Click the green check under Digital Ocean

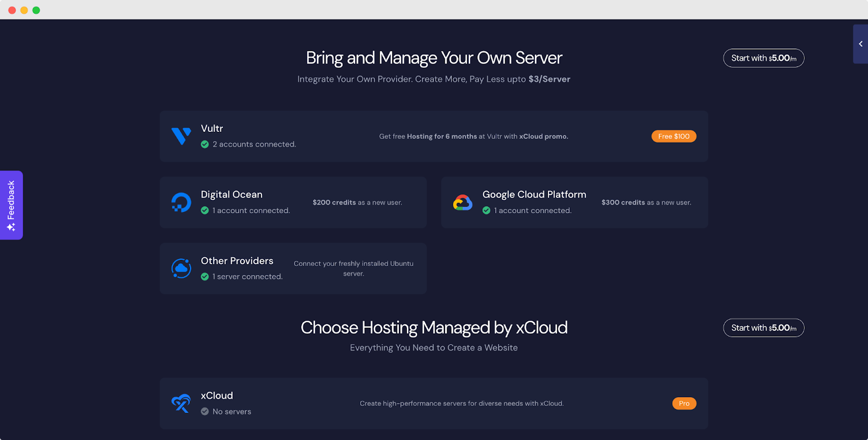coord(205,211)
